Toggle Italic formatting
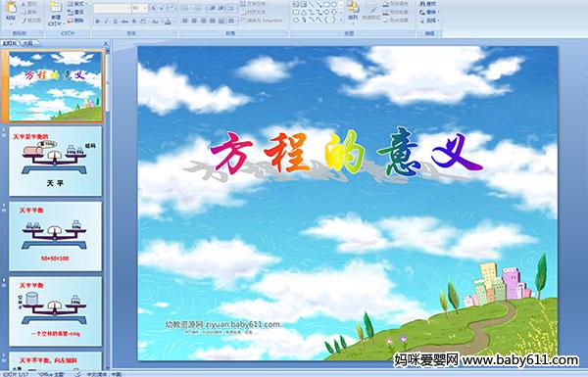 pos(106,22)
